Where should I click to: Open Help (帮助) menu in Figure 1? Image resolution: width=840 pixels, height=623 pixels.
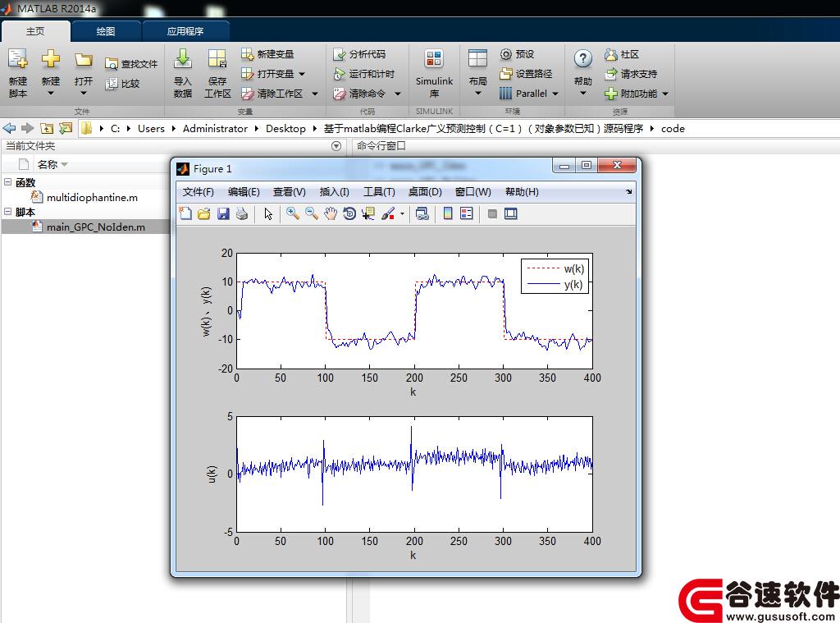point(522,192)
